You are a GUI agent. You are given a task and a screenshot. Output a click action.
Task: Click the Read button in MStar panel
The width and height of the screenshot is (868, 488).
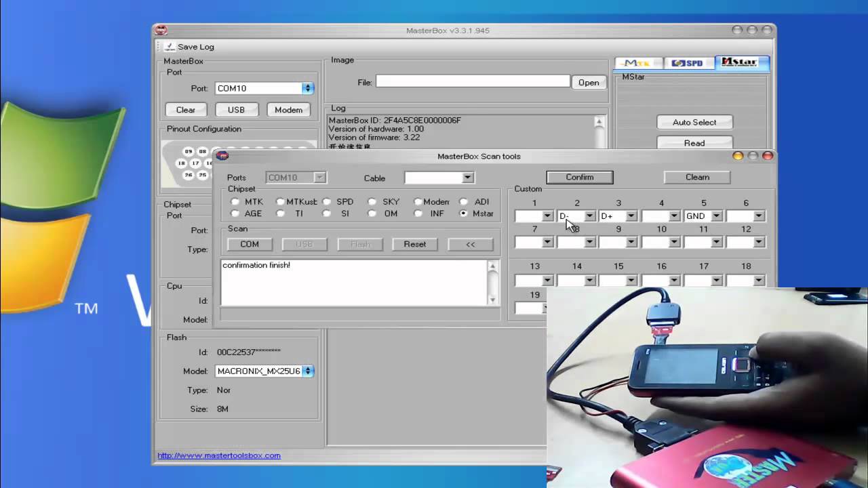[694, 143]
